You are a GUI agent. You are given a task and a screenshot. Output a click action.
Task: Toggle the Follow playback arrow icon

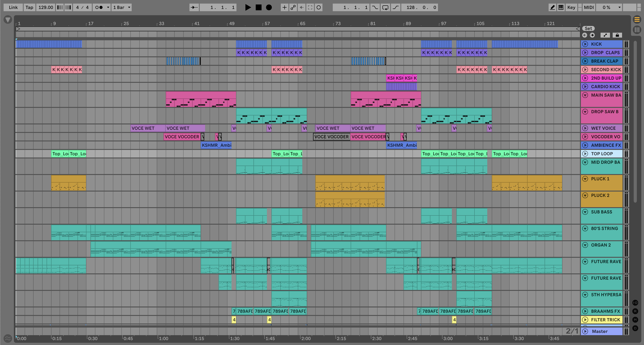[194, 7]
